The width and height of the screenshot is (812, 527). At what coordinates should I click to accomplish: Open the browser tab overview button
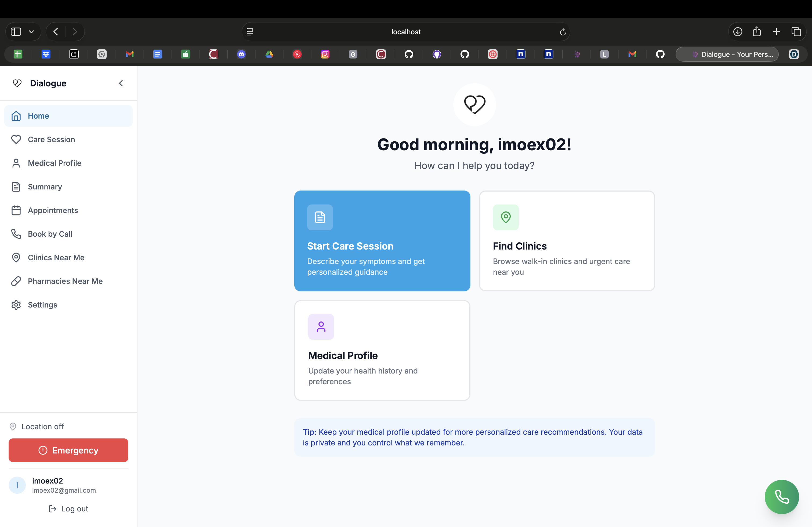pyautogui.click(x=796, y=32)
